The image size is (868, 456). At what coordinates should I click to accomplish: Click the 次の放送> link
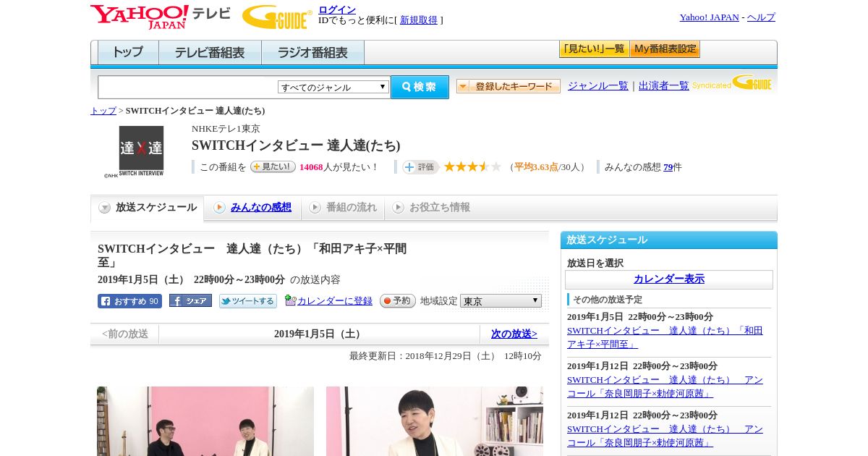[x=514, y=334]
